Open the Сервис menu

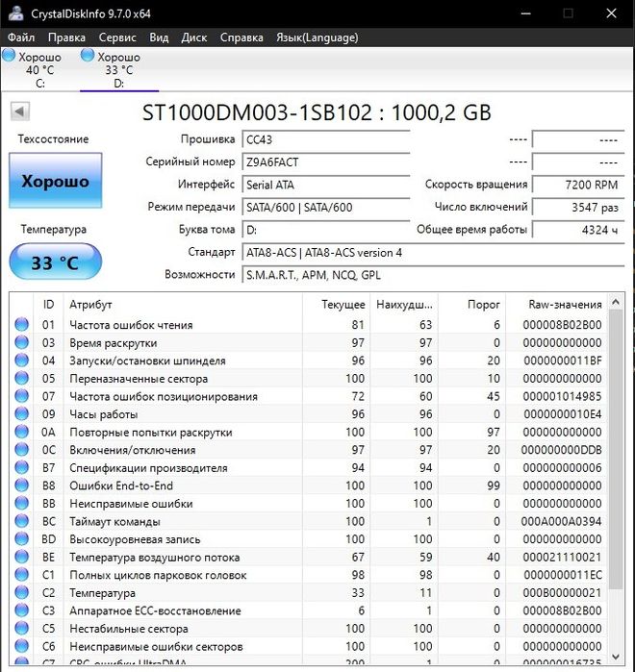coord(117,37)
